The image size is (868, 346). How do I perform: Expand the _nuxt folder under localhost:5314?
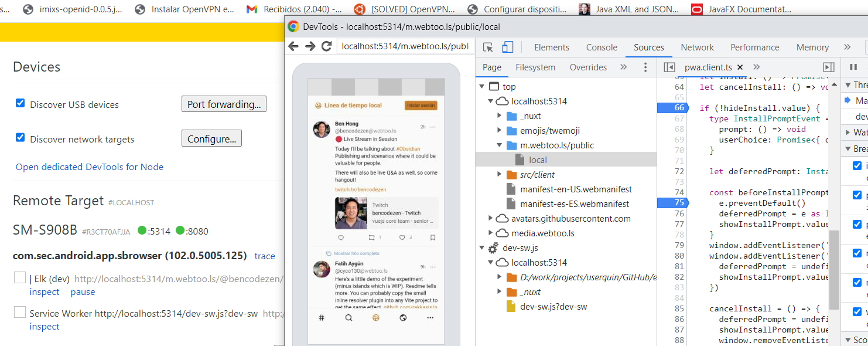tap(499, 116)
